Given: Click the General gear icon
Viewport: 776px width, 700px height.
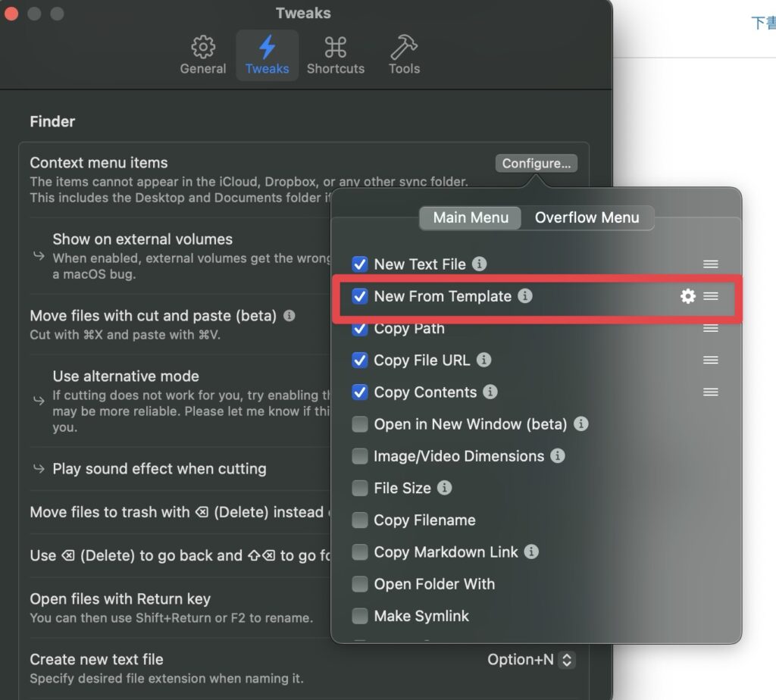Looking at the screenshot, I should point(203,47).
